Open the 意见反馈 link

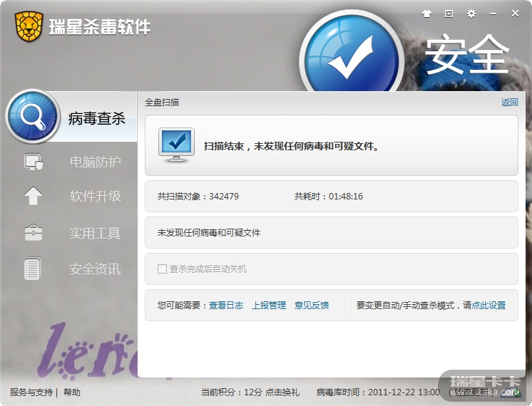(x=312, y=306)
